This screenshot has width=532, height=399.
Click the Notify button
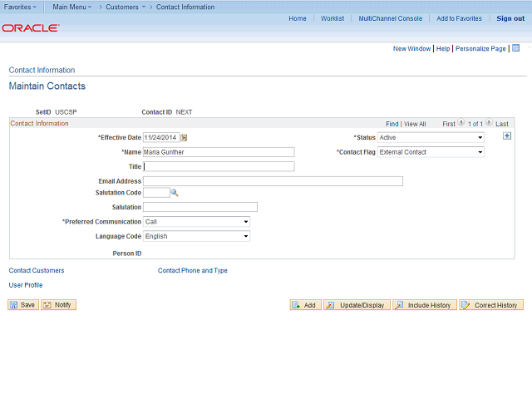click(58, 305)
